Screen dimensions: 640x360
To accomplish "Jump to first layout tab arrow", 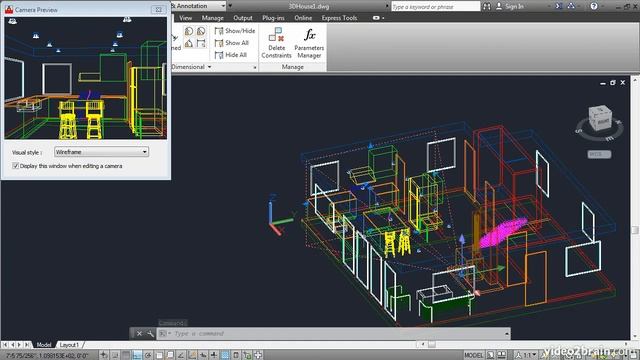I will tap(5, 345).
